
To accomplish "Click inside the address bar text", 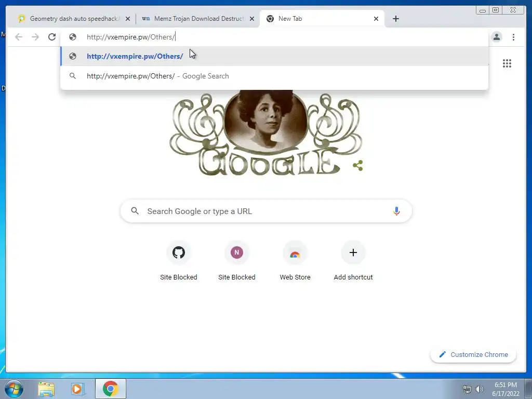I will [130, 37].
